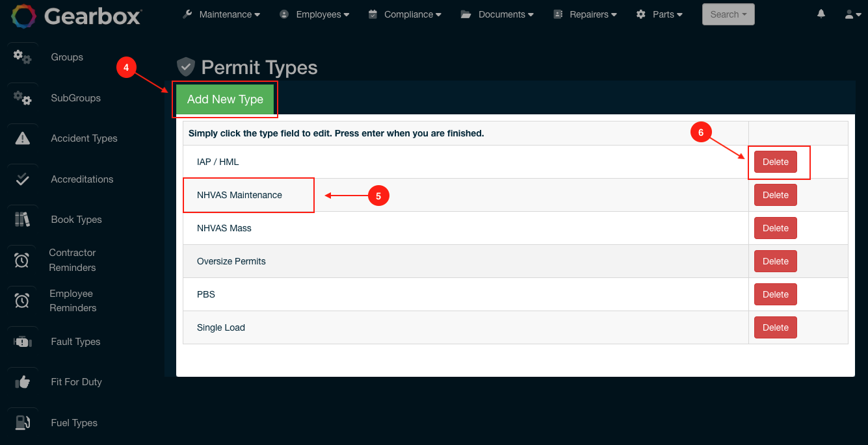Image resolution: width=868 pixels, height=445 pixels.
Task: Select the Employee Reminders alarm icon
Action: coord(22,300)
